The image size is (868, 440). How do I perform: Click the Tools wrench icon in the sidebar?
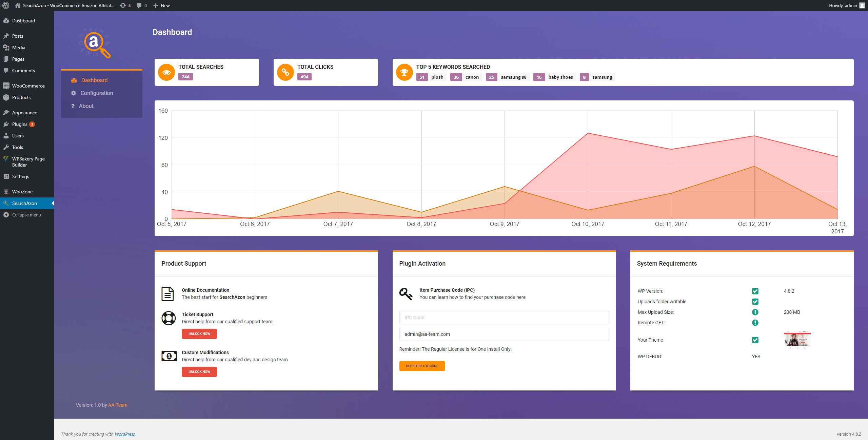[x=6, y=147]
